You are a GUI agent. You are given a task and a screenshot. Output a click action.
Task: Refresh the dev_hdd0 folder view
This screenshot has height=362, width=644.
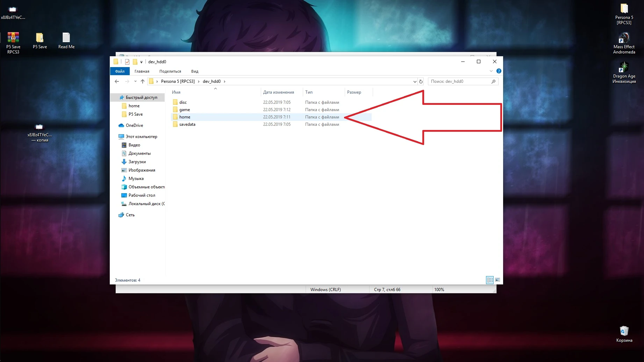[x=421, y=81]
